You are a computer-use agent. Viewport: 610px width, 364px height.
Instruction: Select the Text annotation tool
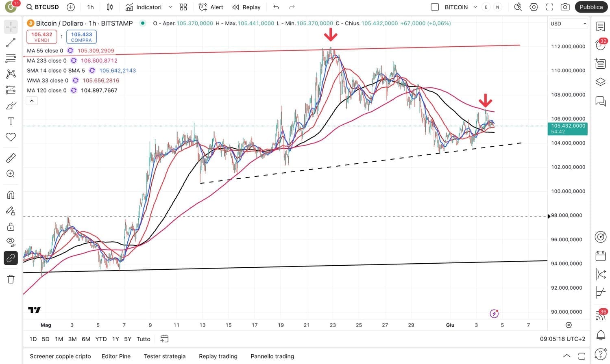(11, 121)
